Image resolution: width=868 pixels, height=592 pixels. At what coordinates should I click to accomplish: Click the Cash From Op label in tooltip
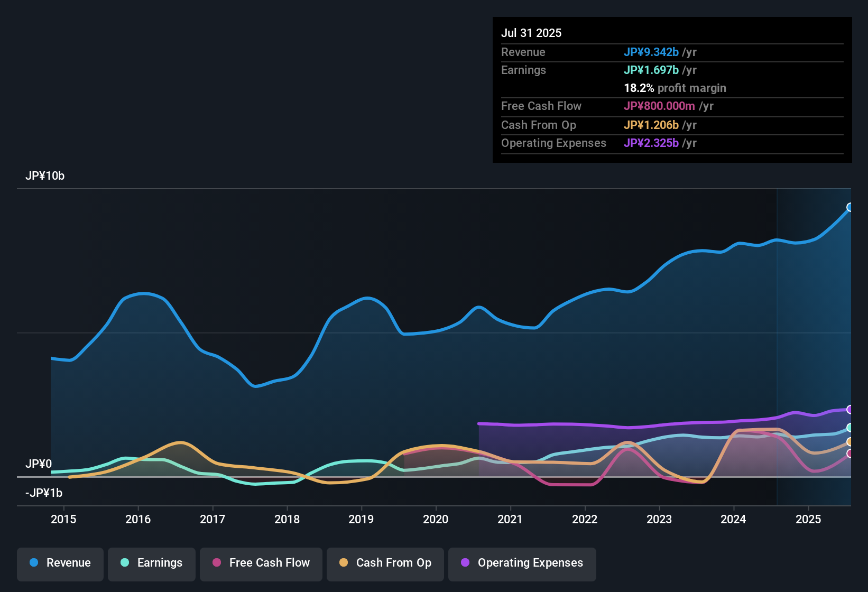click(x=539, y=125)
